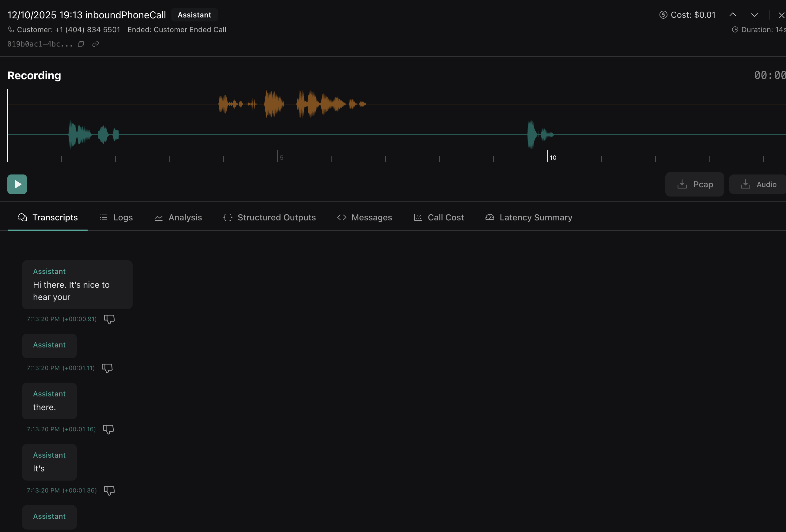
Task: Toggle thumbs down on the 'It's' message
Action: click(109, 490)
